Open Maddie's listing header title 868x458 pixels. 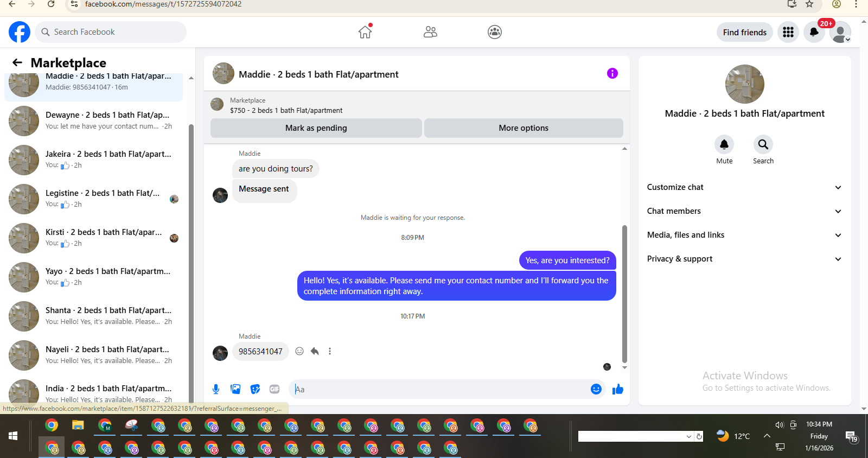pos(318,74)
